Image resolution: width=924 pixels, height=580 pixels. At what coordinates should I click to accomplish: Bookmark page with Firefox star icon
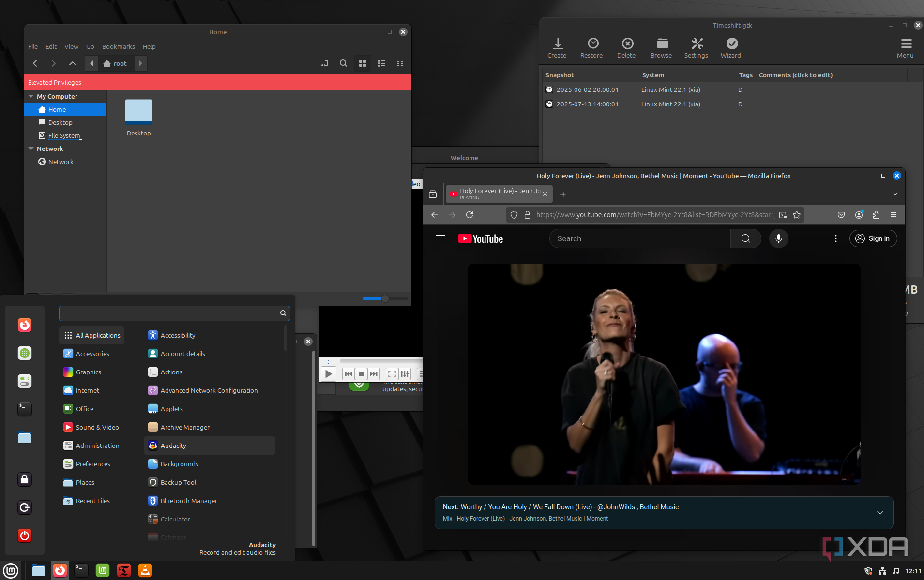pyautogui.click(x=797, y=215)
